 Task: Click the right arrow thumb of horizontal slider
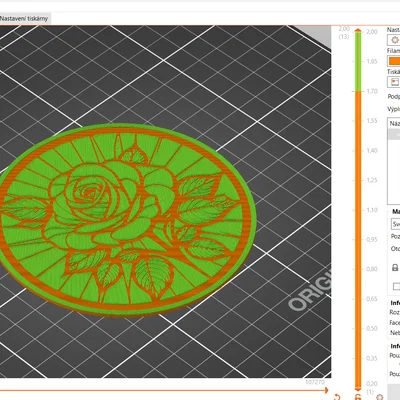point(327,390)
